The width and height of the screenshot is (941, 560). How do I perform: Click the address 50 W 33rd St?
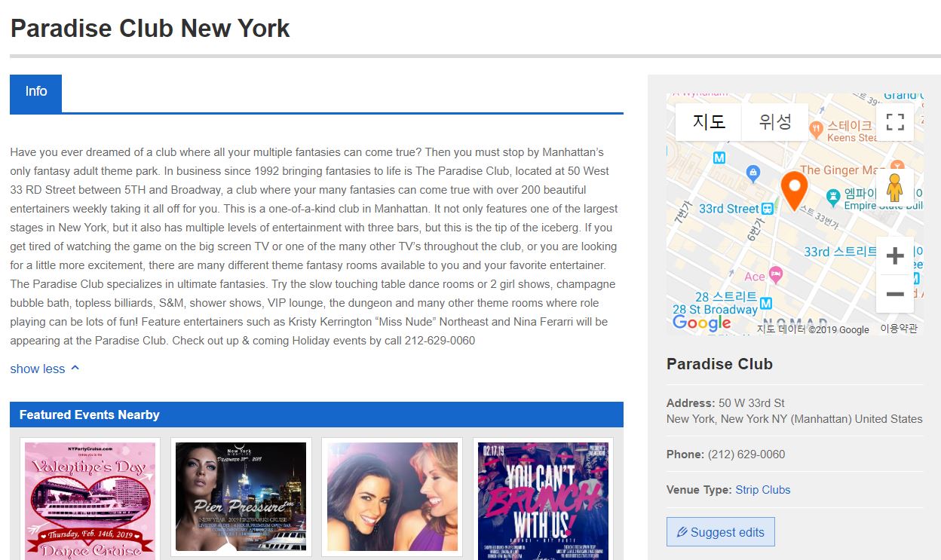tap(752, 403)
